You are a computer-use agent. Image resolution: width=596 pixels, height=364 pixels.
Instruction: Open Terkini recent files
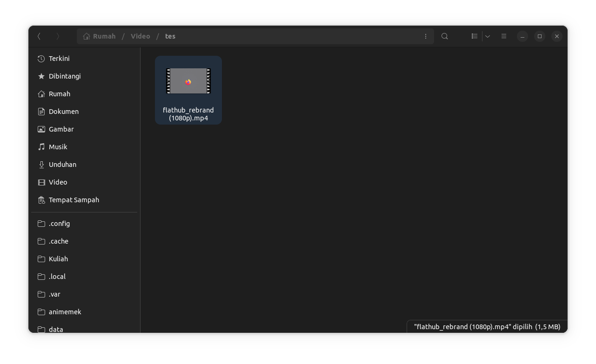(84, 59)
